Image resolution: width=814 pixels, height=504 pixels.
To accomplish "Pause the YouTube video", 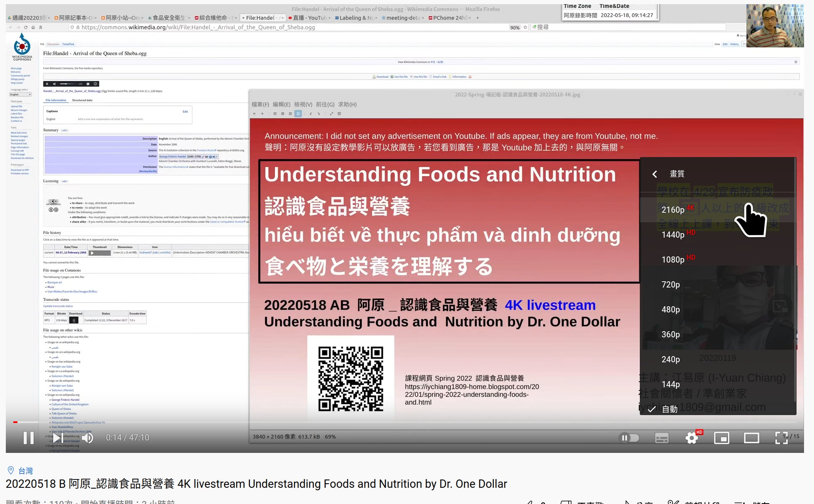I will coord(28,438).
